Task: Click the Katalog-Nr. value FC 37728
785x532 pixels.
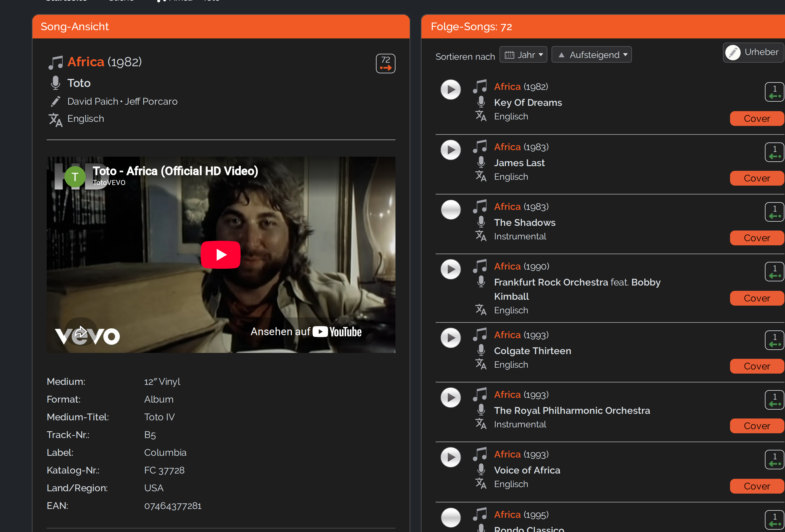Action: point(164,470)
